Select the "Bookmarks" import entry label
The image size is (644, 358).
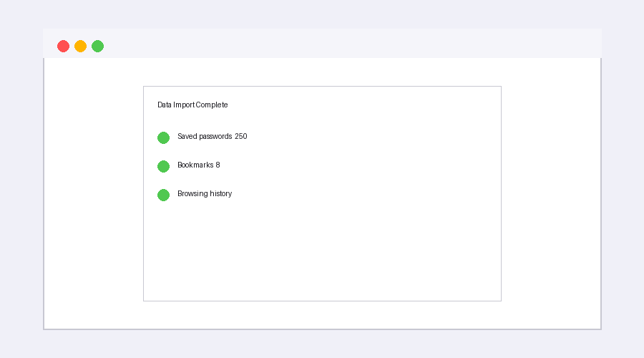[195, 165]
